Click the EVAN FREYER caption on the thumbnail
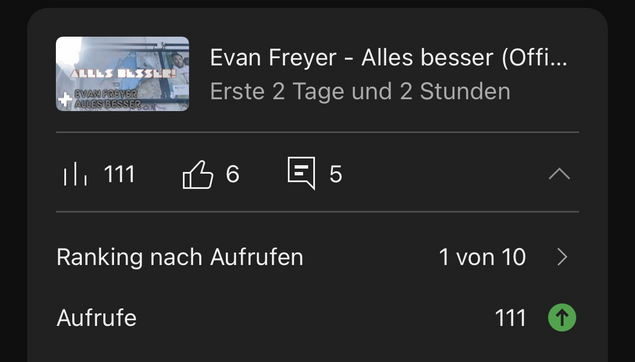This screenshot has height=362, width=635. pyautogui.click(x=105, y=94)
